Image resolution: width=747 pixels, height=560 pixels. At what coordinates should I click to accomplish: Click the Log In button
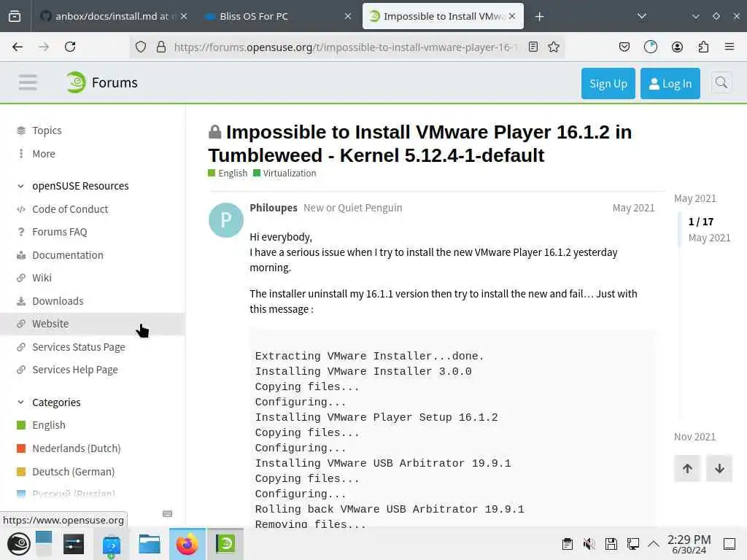coord(670,83)
